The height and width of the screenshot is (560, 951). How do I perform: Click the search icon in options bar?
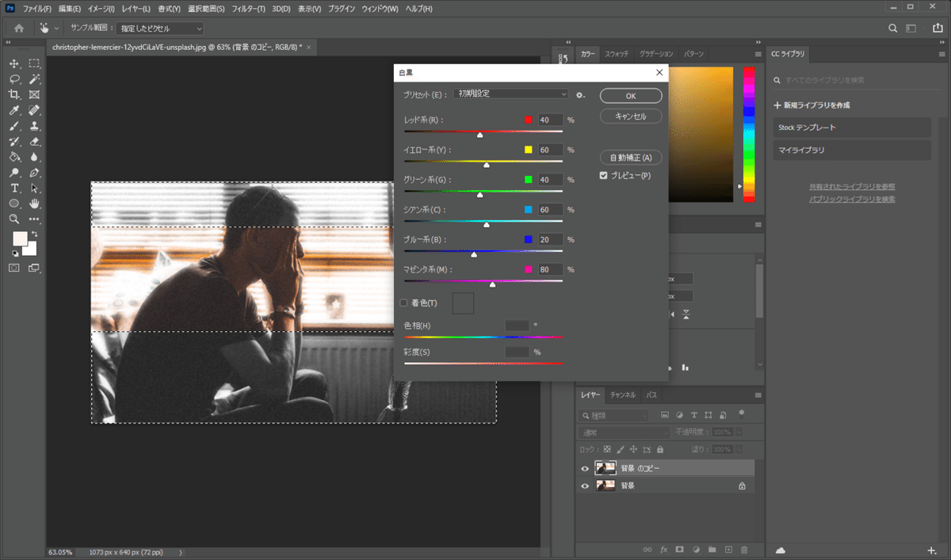coord(893,28)
